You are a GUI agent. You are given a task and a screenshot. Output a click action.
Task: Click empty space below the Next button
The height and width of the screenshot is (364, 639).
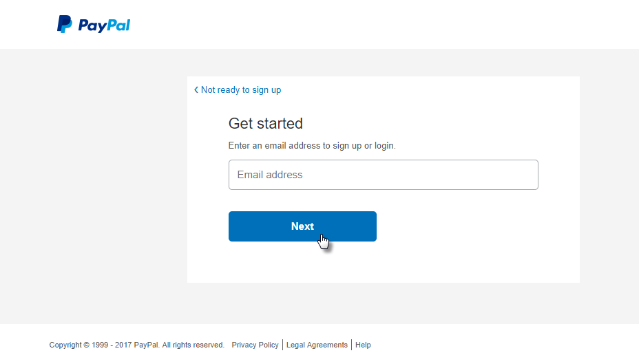click(383, 265)
